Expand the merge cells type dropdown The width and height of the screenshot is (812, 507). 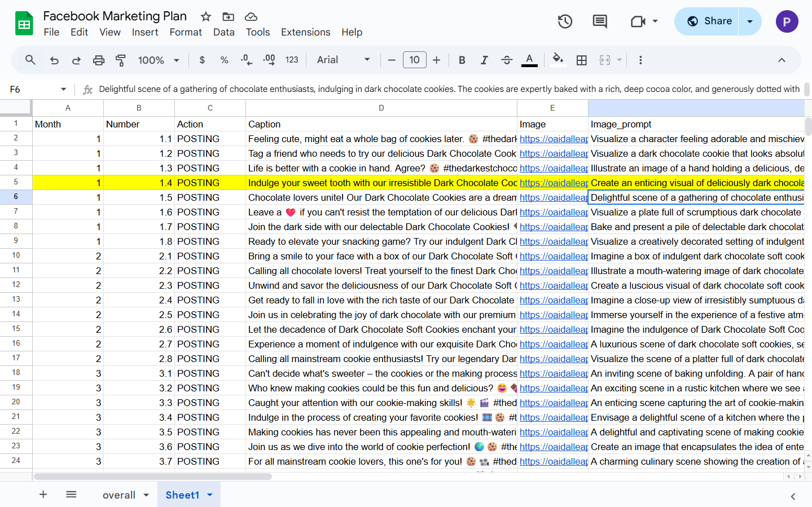620,60
